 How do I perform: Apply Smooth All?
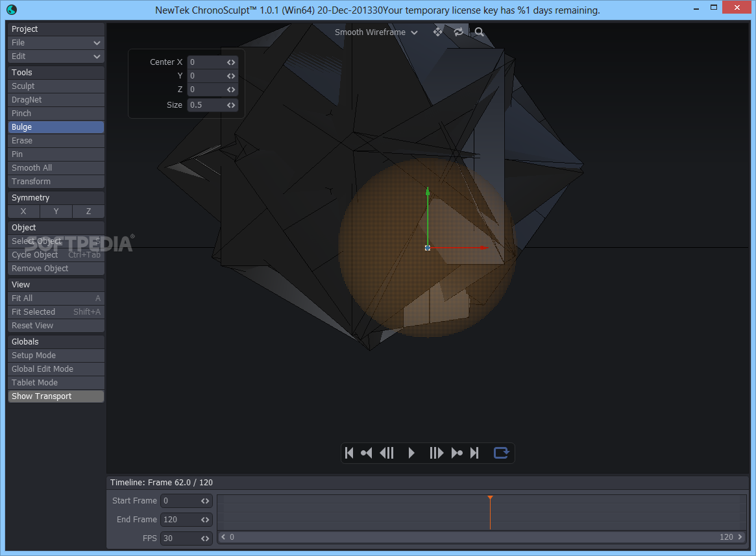[x=56, y=168]
